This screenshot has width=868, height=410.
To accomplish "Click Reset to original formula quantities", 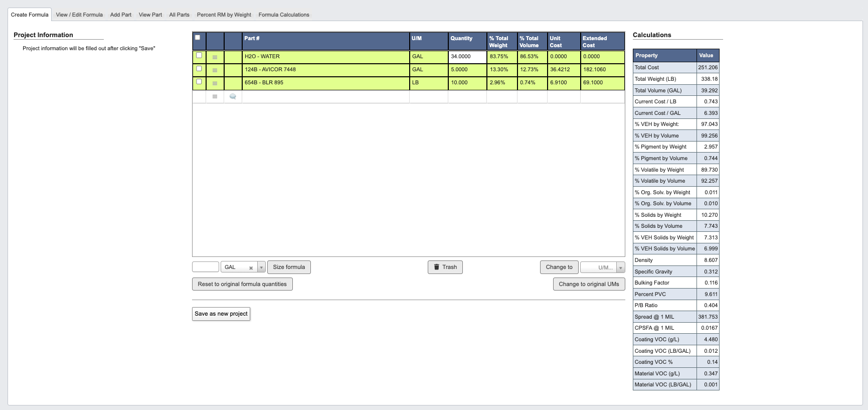I will tap(242, 284).
